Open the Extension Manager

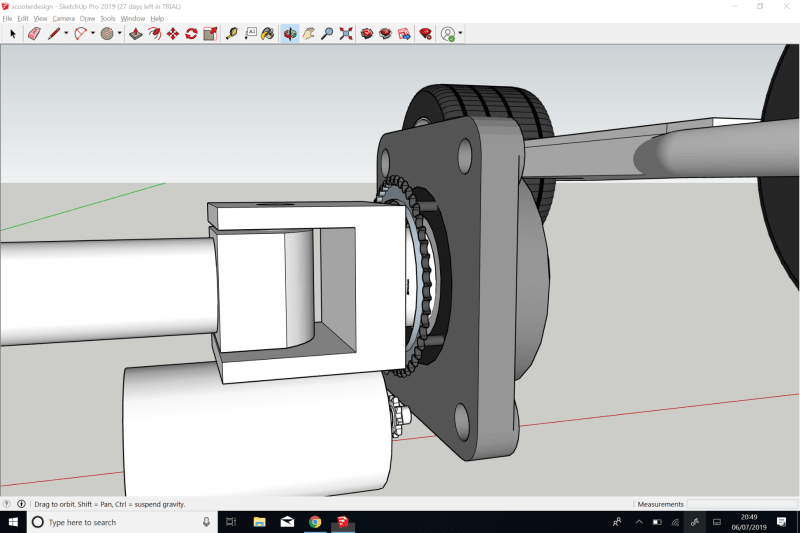click(x=426, y=34)
